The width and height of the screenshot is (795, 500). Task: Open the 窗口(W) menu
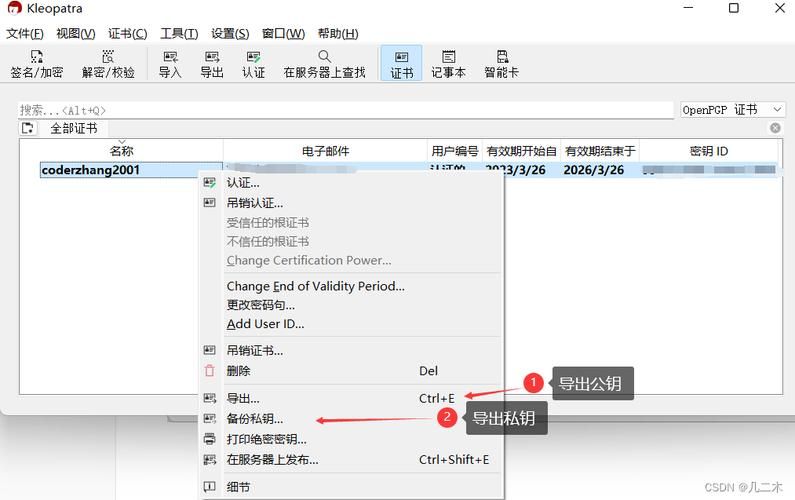pyautogui.click(x=283, y=33)
